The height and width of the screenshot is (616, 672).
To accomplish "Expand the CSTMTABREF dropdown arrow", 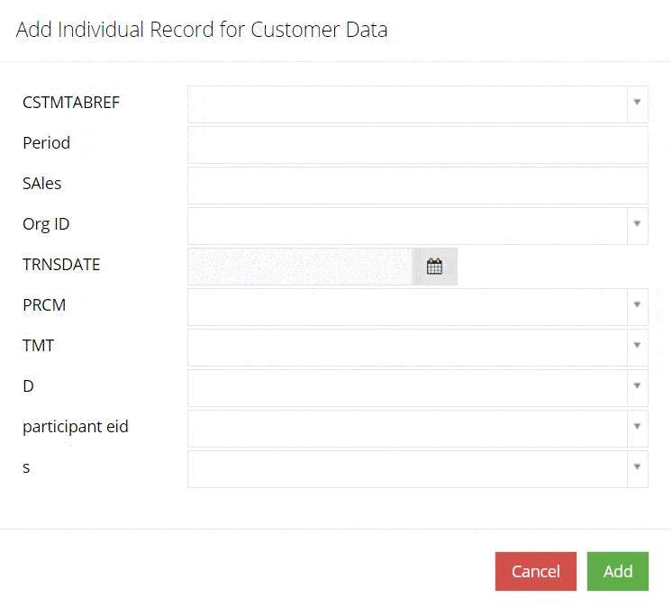I will (637, 102).
